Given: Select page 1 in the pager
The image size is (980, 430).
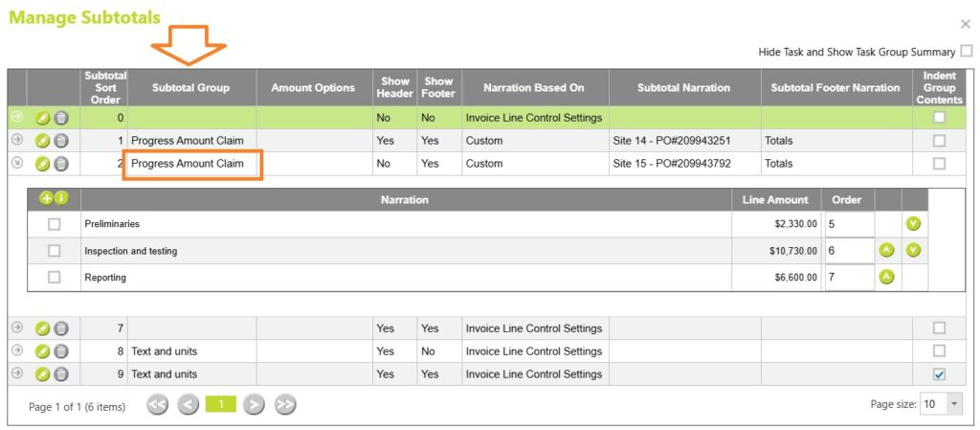Looking at the screenshot, I should click(220, 405).
